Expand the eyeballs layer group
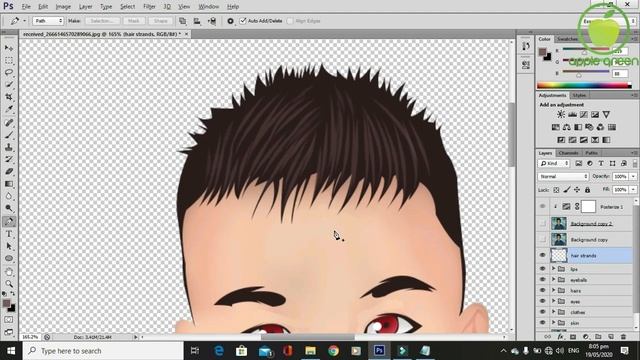The image size is (640, 360). [x=554, y=280]
